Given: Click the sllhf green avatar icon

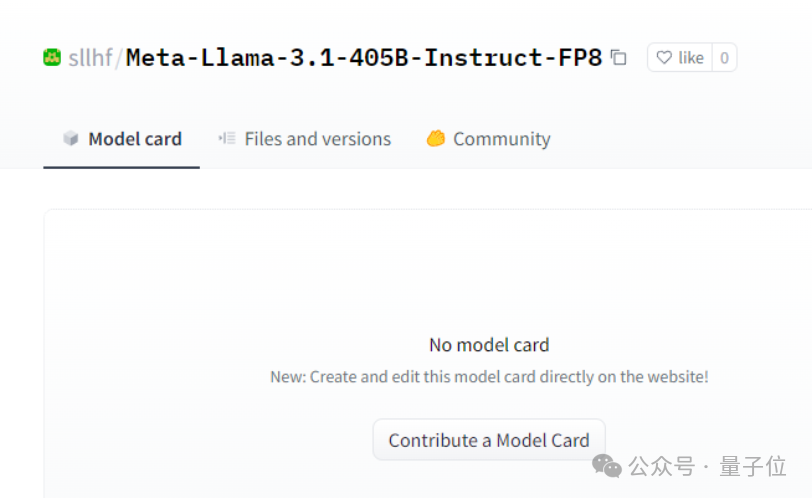Looking at the screenshot, I should tap(52, 58).
